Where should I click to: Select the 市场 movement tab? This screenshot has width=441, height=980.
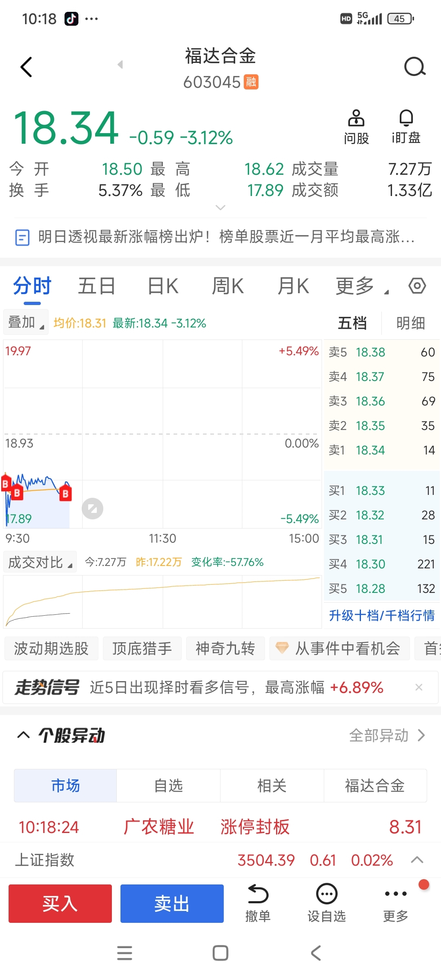tap(65, 786)
